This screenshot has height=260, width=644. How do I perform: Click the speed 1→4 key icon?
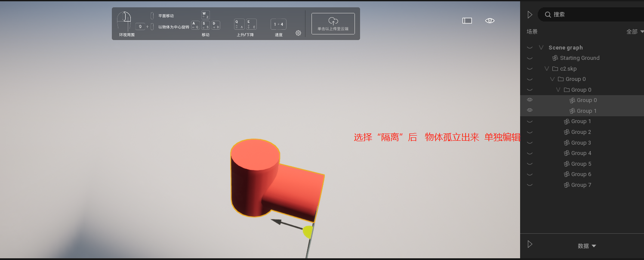click(x=278, y=25)
